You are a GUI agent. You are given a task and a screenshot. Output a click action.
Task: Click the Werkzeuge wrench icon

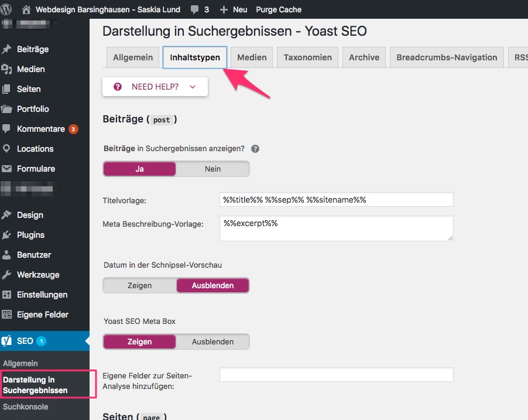point(7,275)
